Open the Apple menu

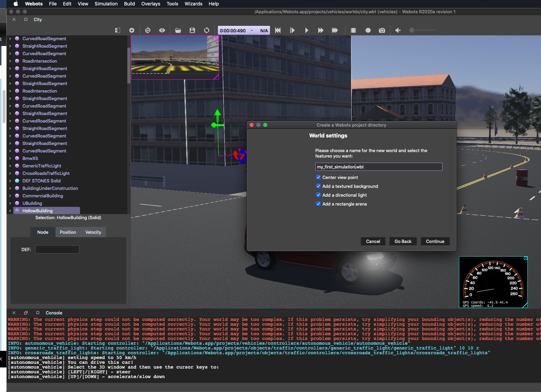tap(16, 4)
